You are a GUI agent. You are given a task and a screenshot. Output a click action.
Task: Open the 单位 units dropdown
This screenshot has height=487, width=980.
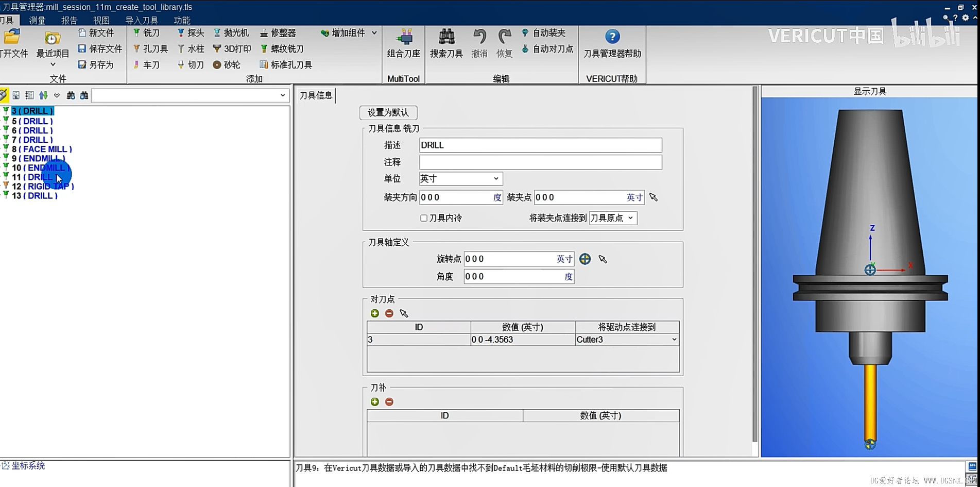[x=461, y=179]
